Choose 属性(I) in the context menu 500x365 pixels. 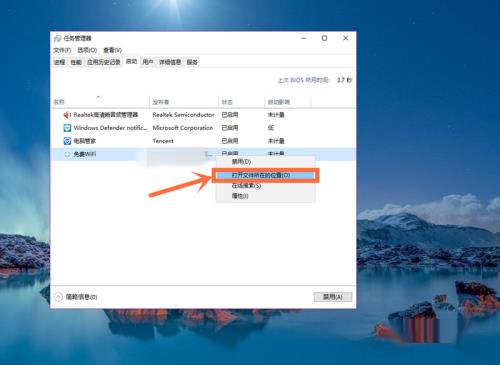coord(265,196)
